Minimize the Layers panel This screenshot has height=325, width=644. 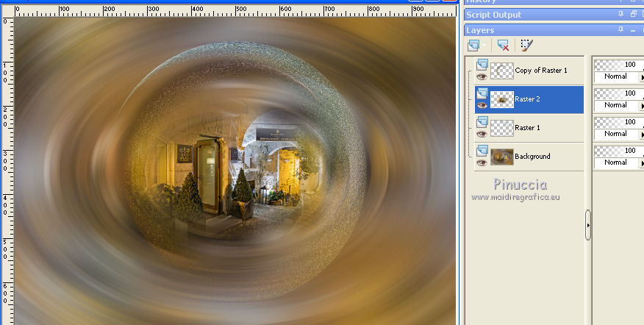(632, 30)
